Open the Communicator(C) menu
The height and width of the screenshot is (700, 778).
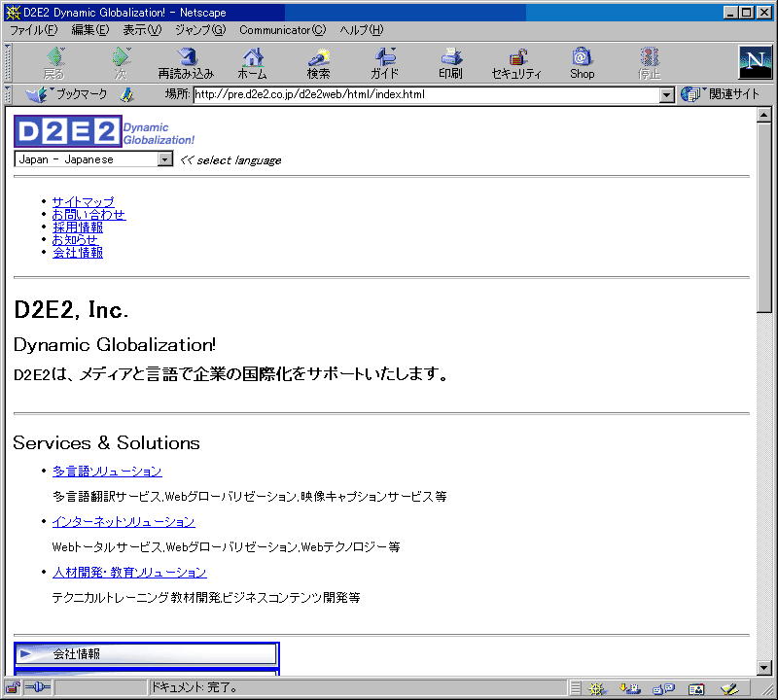(283, 30)
